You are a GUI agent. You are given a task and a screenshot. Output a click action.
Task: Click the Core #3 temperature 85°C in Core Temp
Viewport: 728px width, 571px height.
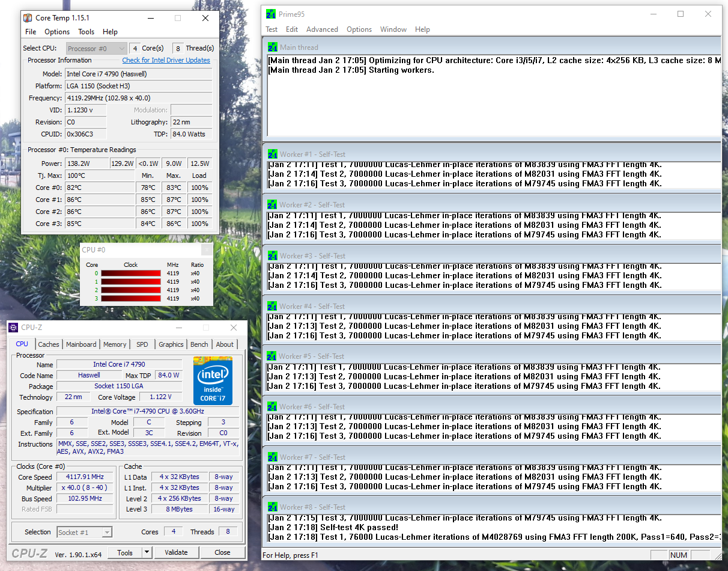(99, 224)
